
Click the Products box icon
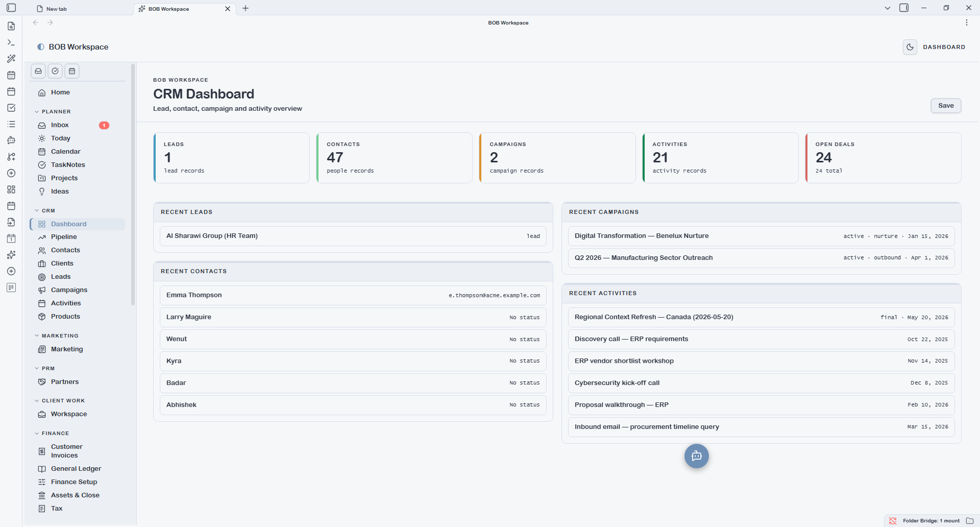tap(42, 317)
